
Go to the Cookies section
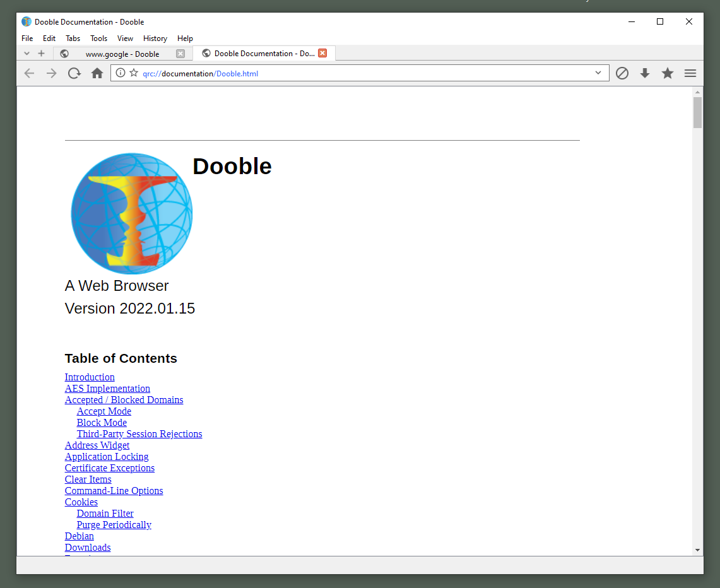pos(81,502)
